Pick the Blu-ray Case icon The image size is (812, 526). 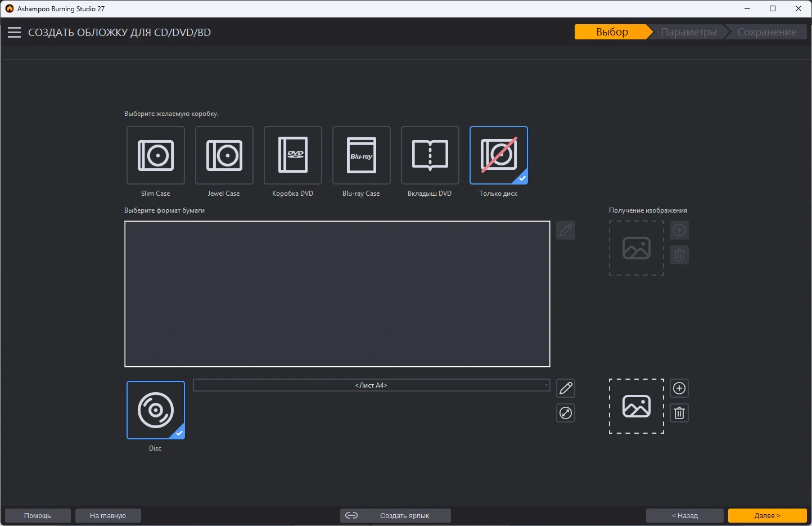coord(362,155)
